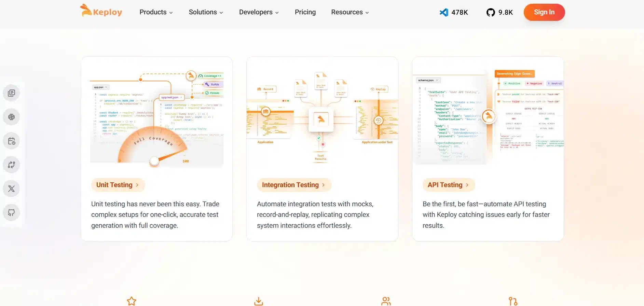Click the chevron next to Integration Testing
Image resolution: width=644 pixels, height=306 pixels.
pos(324,185)
